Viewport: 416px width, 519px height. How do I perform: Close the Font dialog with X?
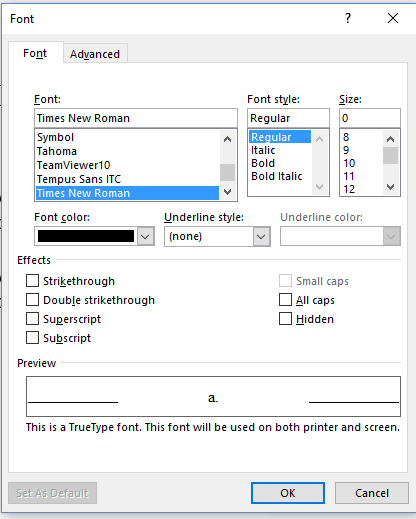[393, 18]
